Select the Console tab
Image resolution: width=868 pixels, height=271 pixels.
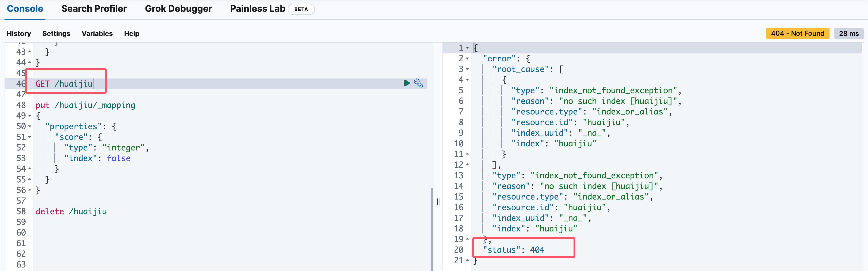25,9
